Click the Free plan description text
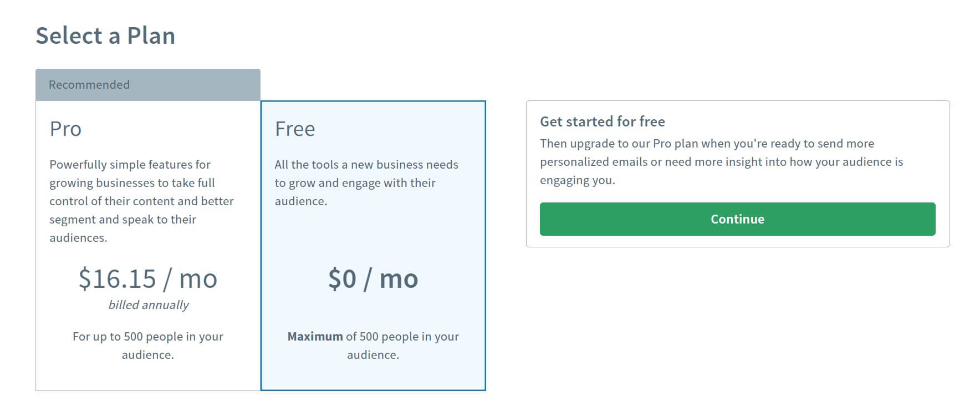This screenshot has height=411, width=980. (366, 182)
